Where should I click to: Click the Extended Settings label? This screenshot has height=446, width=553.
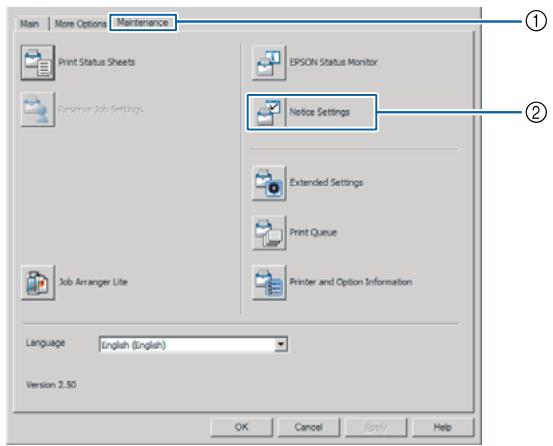tap(326, 183)
